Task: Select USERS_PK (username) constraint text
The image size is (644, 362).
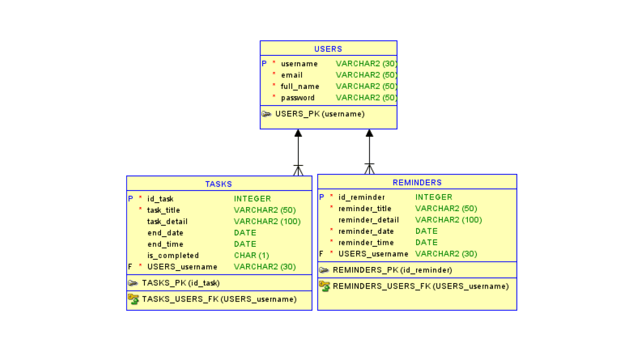Action: pyautogui.click(x=320, y=114)
